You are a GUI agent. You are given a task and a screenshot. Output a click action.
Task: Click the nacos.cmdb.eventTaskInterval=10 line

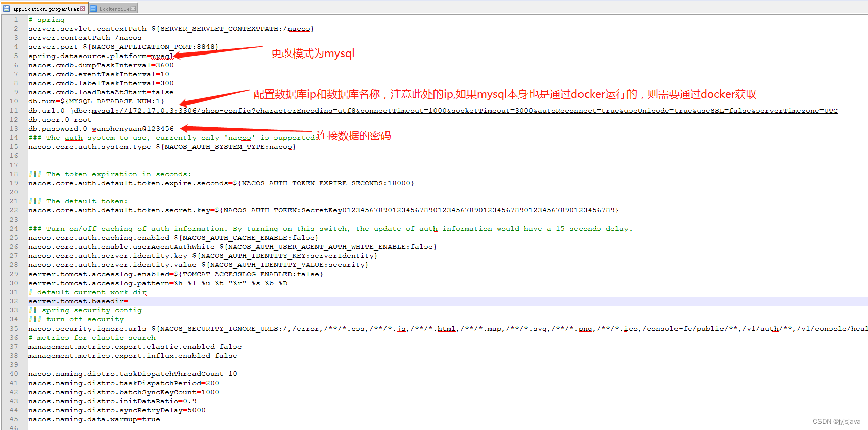99,74
